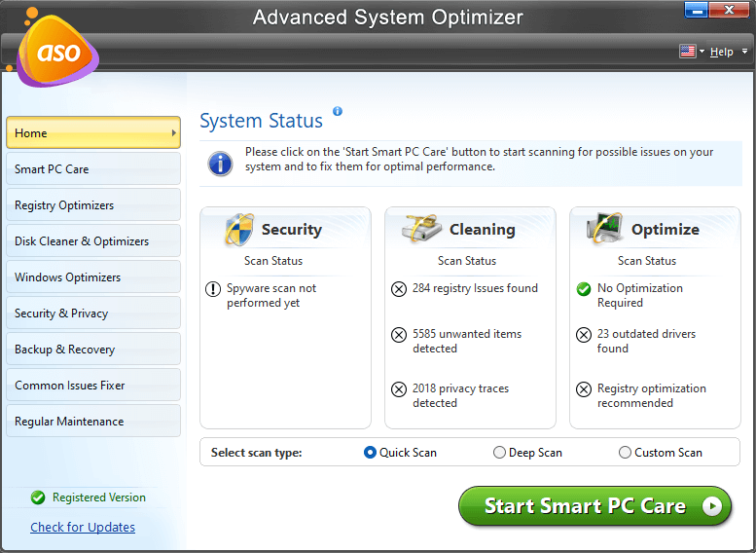
Task: Click the error icon beside 5585 unwanted items
Action: pos(398,334)
